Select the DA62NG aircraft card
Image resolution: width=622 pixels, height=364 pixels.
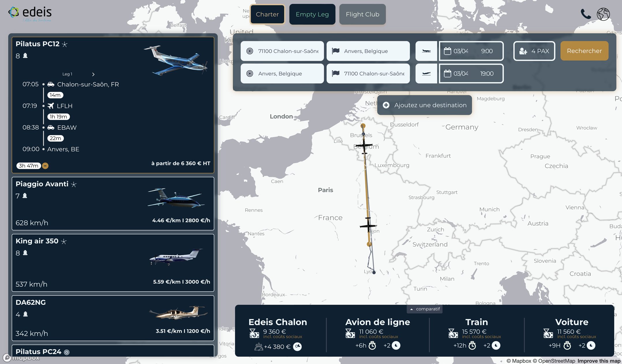point(113,318)
